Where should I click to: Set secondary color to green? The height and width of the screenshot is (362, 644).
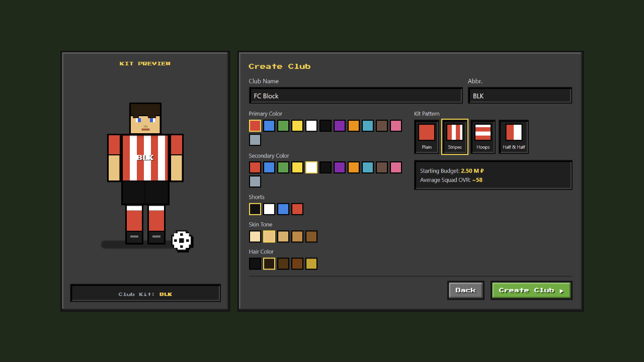[283, 167]
